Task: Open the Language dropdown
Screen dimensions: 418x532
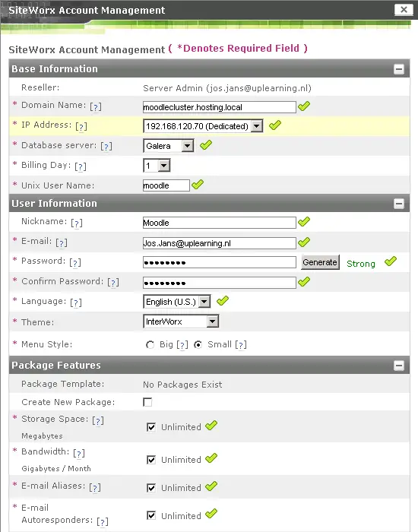Action: 177,302
